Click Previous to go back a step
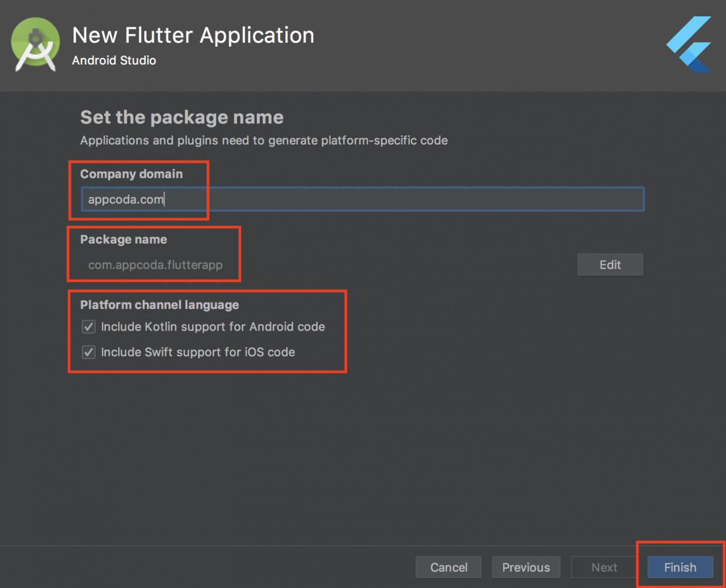 525,567
